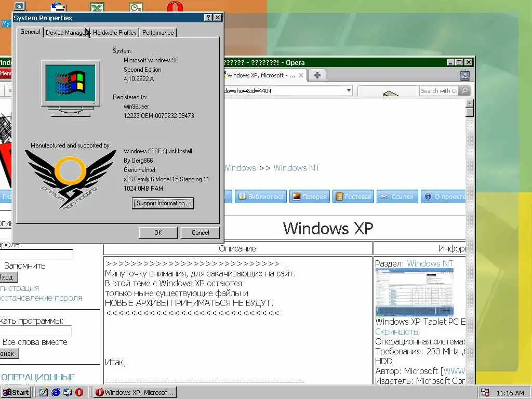
Task: Open a new tab with the plus button
Action: coord(317,75)
